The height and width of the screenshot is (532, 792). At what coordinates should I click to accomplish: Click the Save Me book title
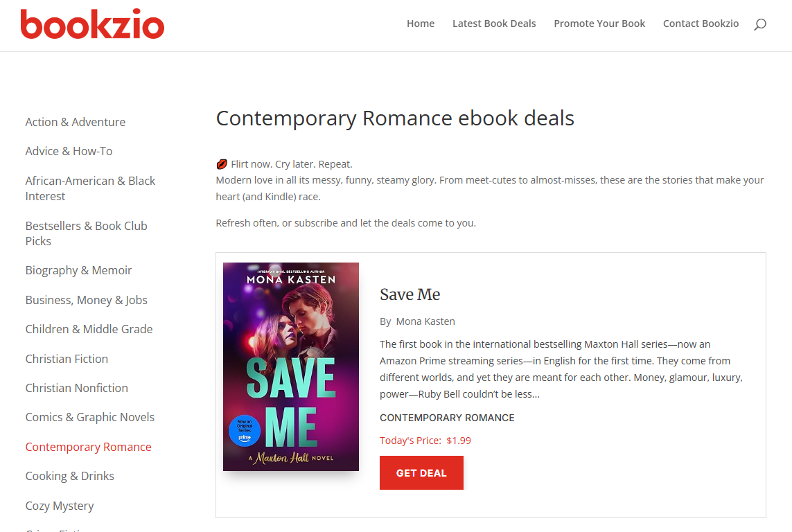[410, 294]
